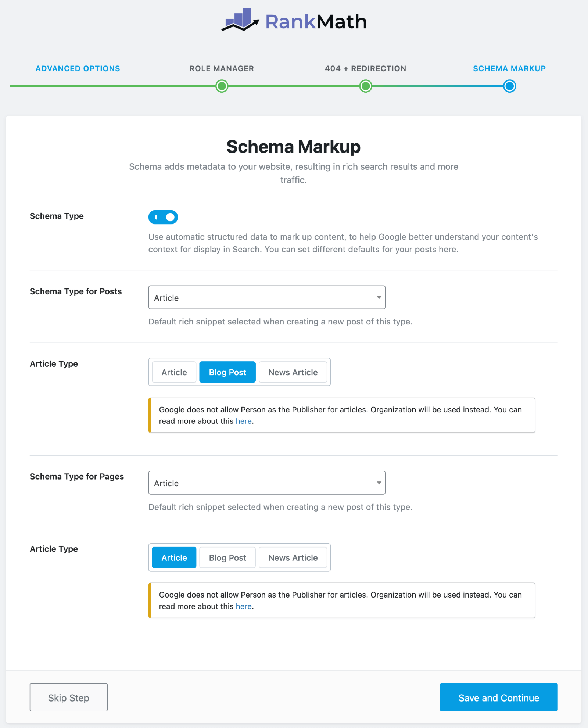Open 404 + Redirection step label
This screenshot has height=728, width=588.
pyautogui.click(x=365, y=68)
